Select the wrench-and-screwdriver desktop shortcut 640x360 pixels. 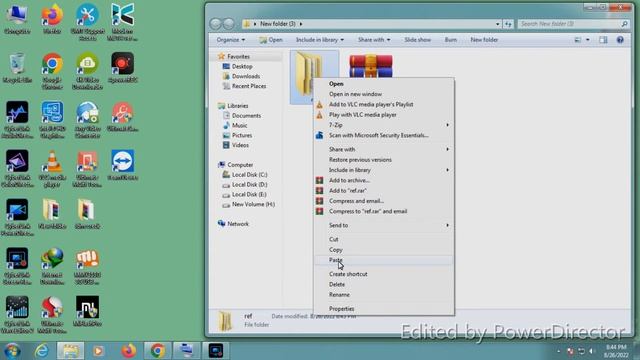(x=87, y=22)
